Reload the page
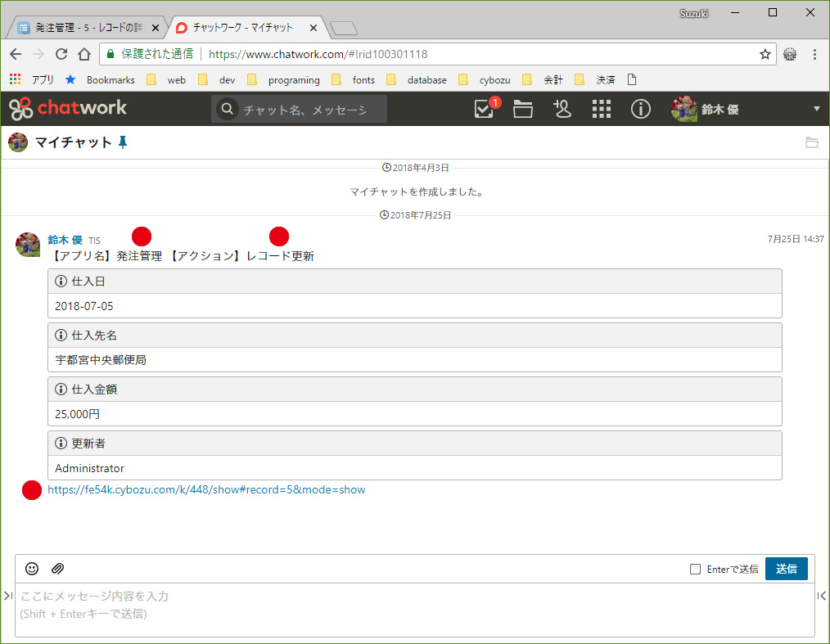 pyautogui.click(x=61, y=54)
